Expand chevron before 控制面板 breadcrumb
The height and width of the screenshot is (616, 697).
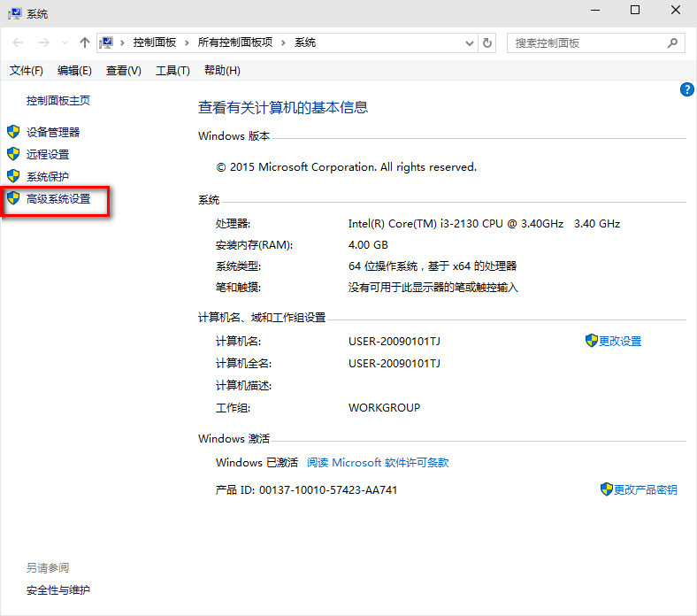(122, 42)
